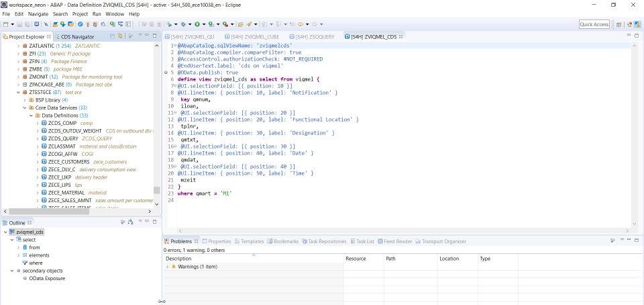Open Back history dropdown arrow

307,25
